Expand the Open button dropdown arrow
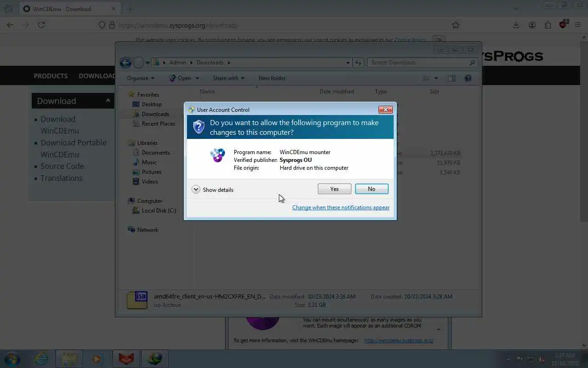This screenshot has height=368, width=588. click(x=197, y=78)
